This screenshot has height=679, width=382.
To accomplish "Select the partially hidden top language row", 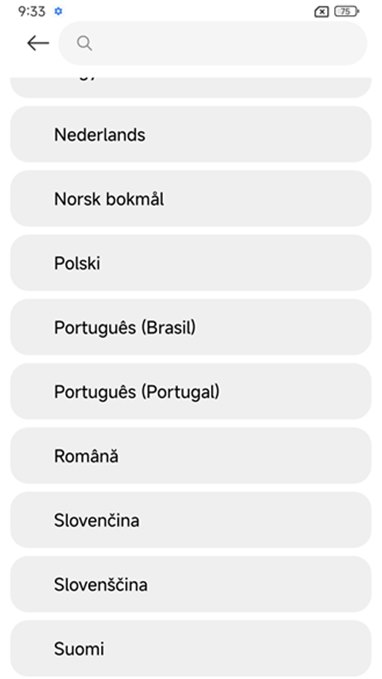I will (191, 87).
